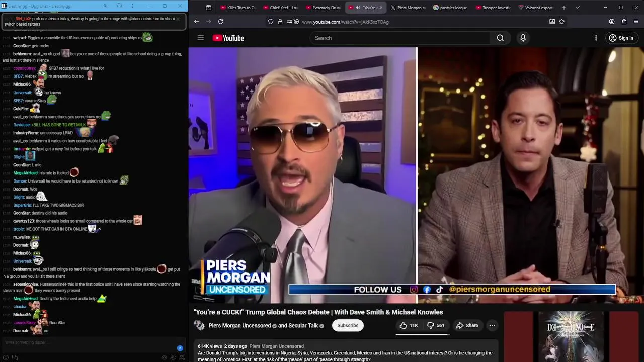
Task: Open Firefox extensions puzzle icon
Action: tap(624, 22)
